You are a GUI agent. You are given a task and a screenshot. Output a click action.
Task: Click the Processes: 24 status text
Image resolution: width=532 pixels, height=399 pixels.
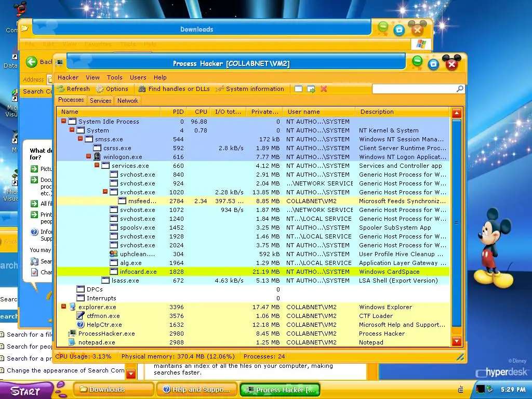click(264, 356)
